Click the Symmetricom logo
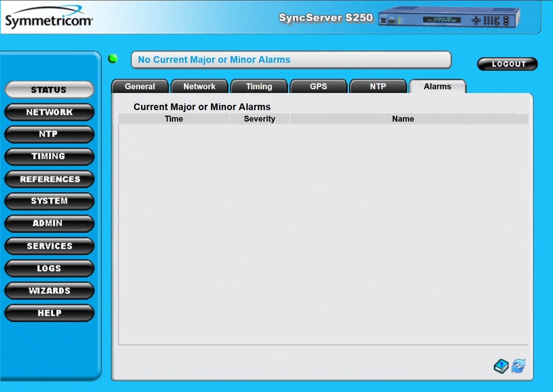Screen dimensions: 553x392 49,17
